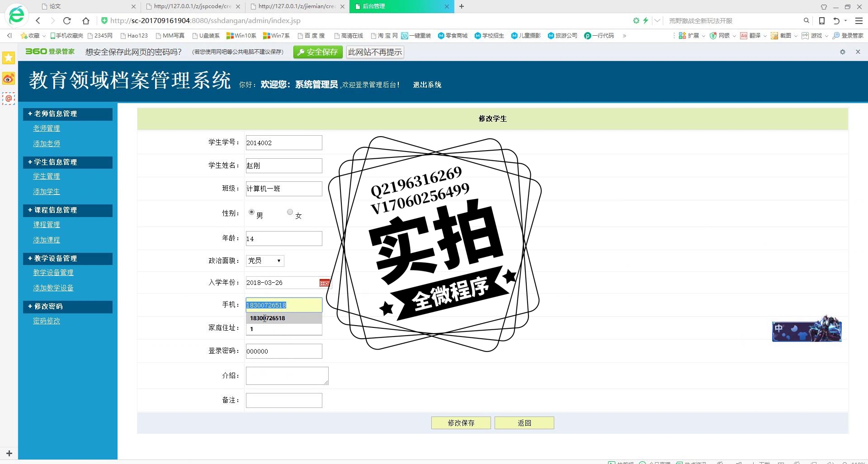Switch to the jiemian browser tab
Image resolution: width=868 pixels, height=464 pixels.
[x=297, y=6]
